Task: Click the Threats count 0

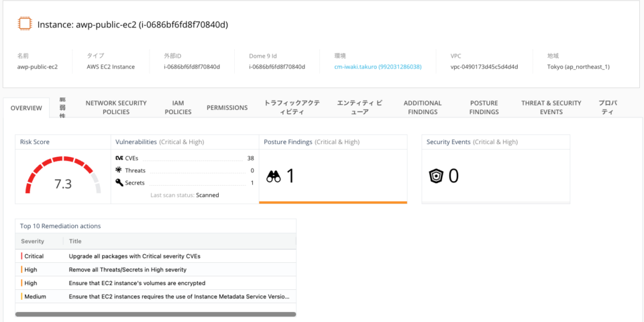Action: [x=252, y=170]
